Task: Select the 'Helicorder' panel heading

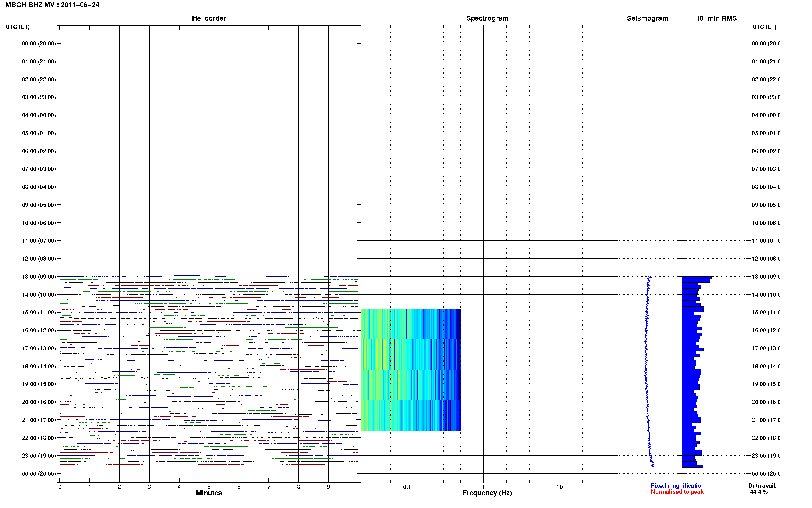Action: tap(209, 19)
